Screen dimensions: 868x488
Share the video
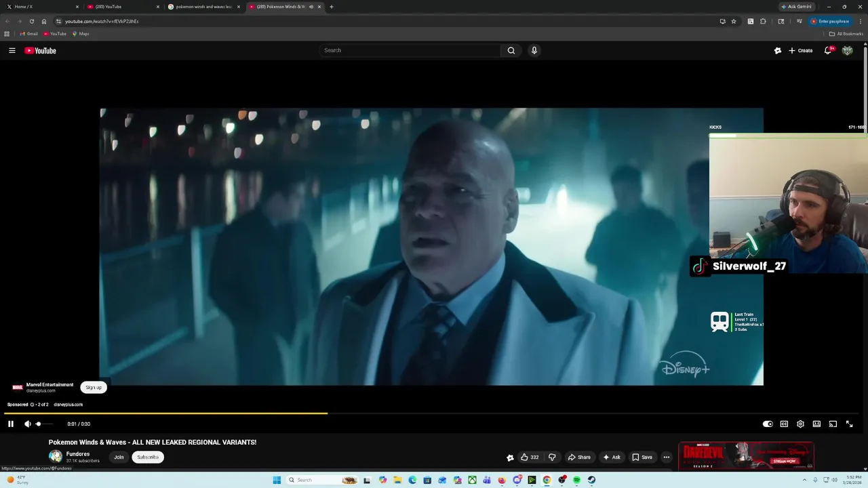click(x=579, y=457)
